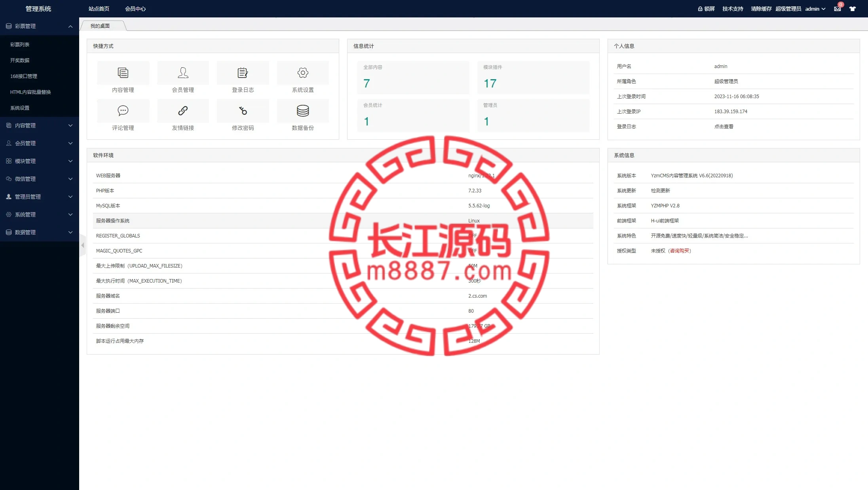This screenshot has height=490, width=868.
Task: Open the 友情链接 chain link icon
Action: point(183,110)
